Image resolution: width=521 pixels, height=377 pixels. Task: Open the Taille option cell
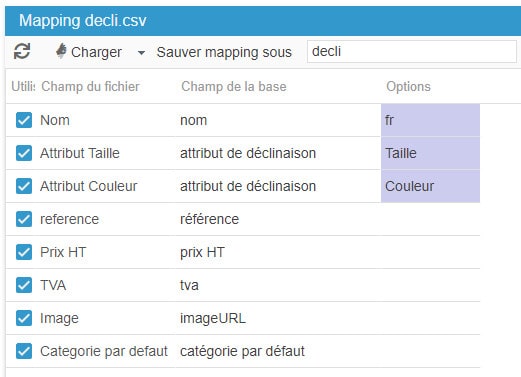coord(430,153)
